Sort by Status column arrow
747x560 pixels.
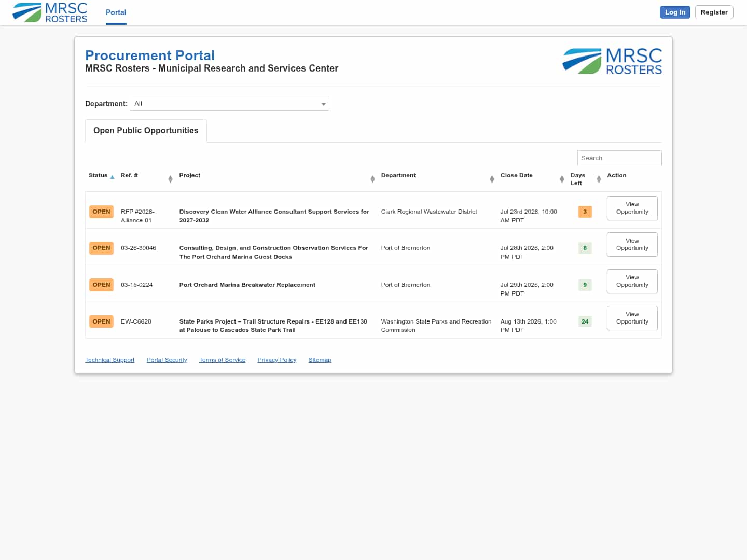coord(112,177)
